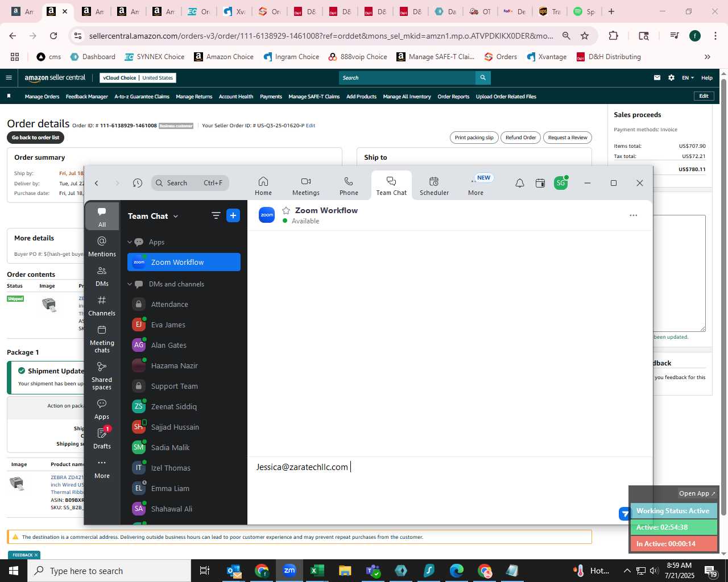Click Zoom back navigation arrow
This screenshot has height=582, width=728.
(x=97, y=183)
